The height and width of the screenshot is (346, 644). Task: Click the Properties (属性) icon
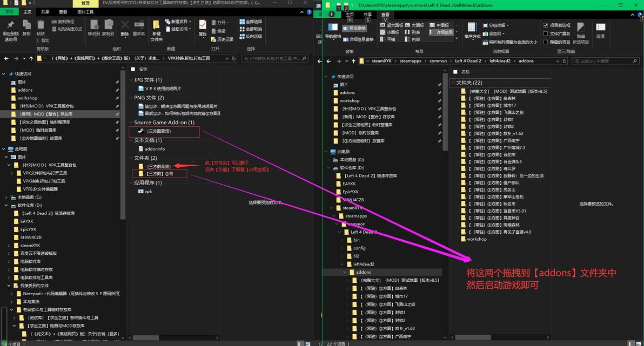(x=203, y=25)
